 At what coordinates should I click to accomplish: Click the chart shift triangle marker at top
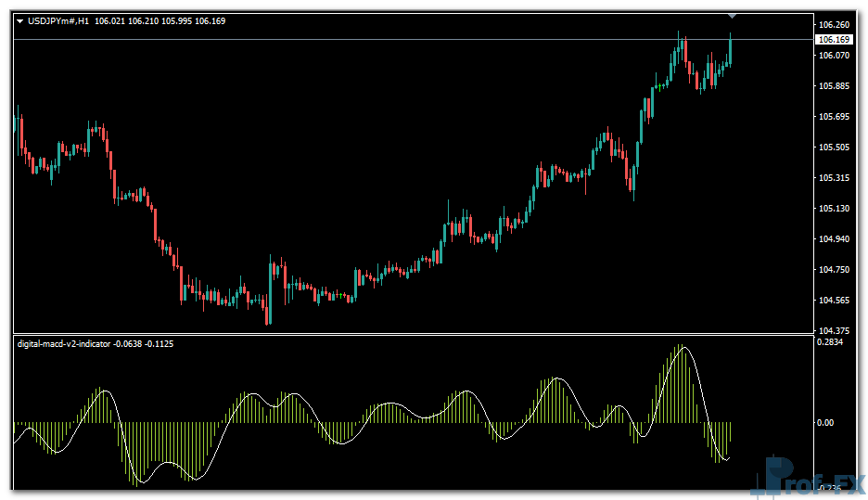click(733, 15)
